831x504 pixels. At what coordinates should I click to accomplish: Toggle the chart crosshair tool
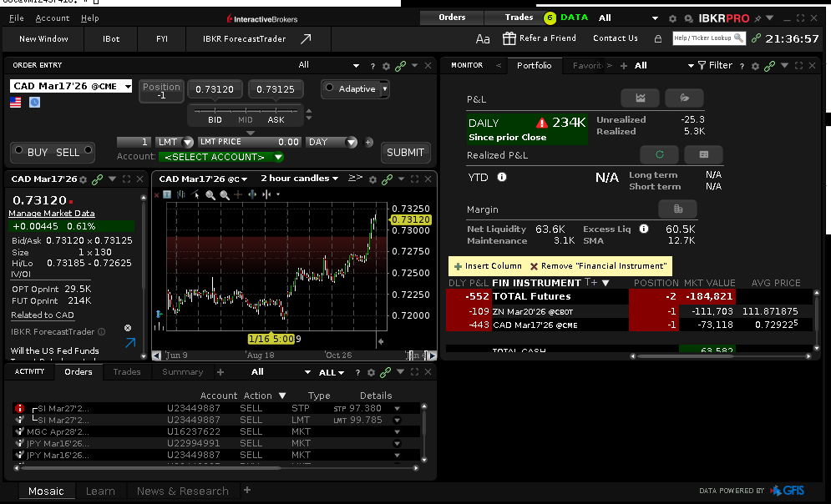pyautogui.click(x=238, y=194)
